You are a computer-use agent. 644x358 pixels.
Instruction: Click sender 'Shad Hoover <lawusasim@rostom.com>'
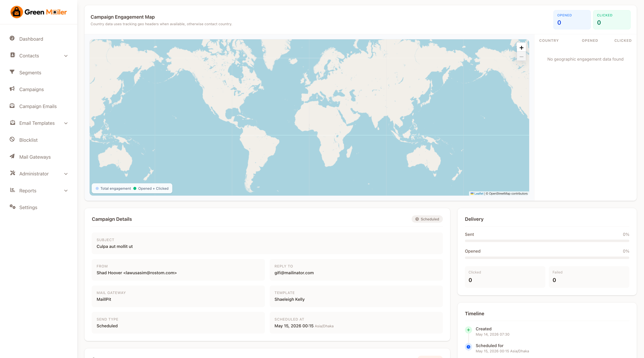pyautogui.click(x=137, y=273)
